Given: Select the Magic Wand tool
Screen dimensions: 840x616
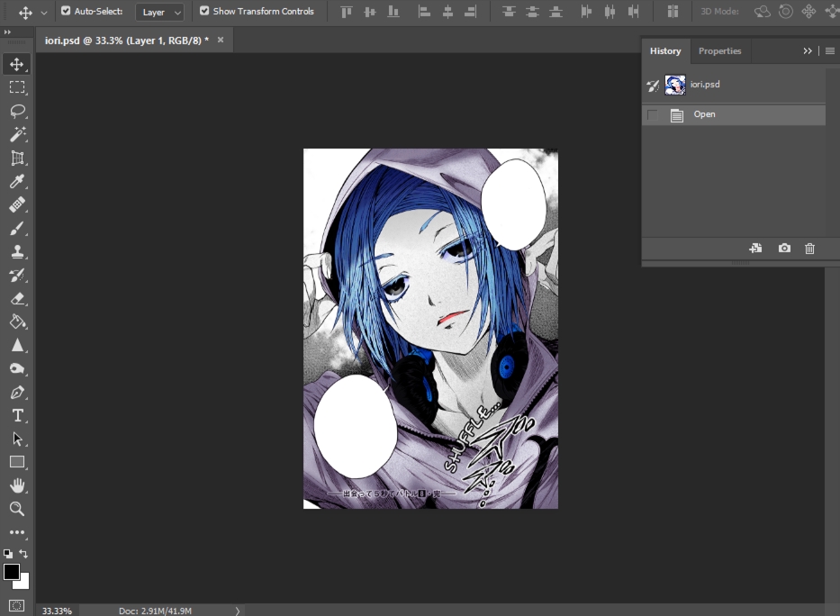Looking at the screenshot, I should (17, 135).
